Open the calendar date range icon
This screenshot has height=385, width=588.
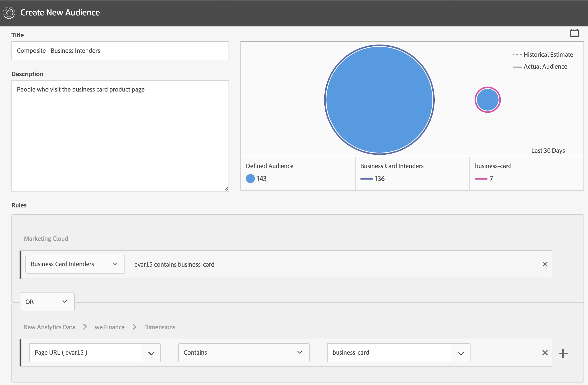[574, 33]
